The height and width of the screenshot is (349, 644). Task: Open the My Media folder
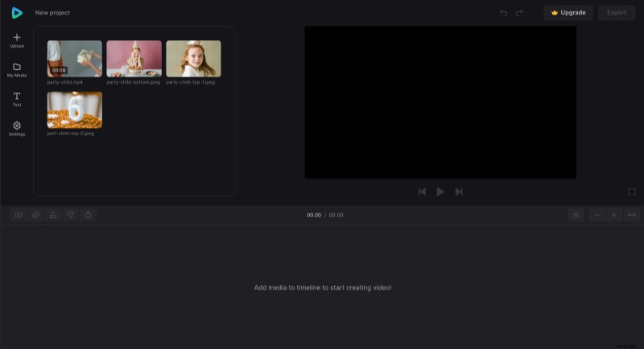click(x=17, y=68)
